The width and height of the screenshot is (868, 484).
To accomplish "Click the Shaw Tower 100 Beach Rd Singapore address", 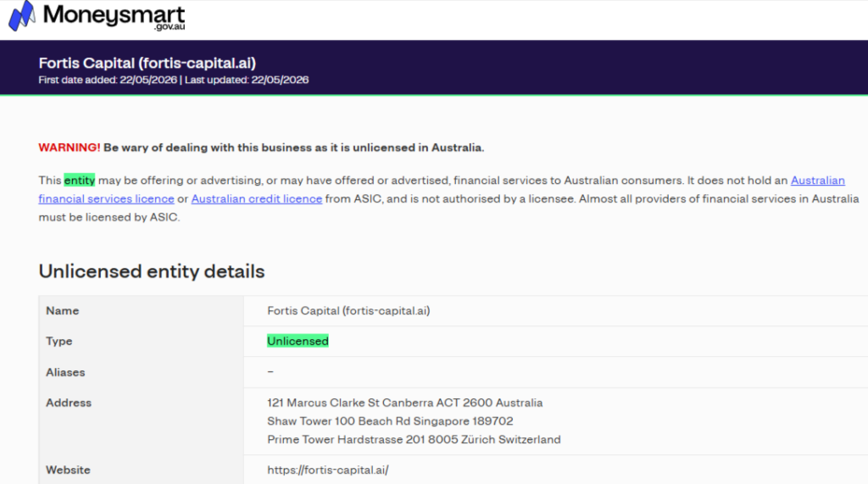I will 390,421.
